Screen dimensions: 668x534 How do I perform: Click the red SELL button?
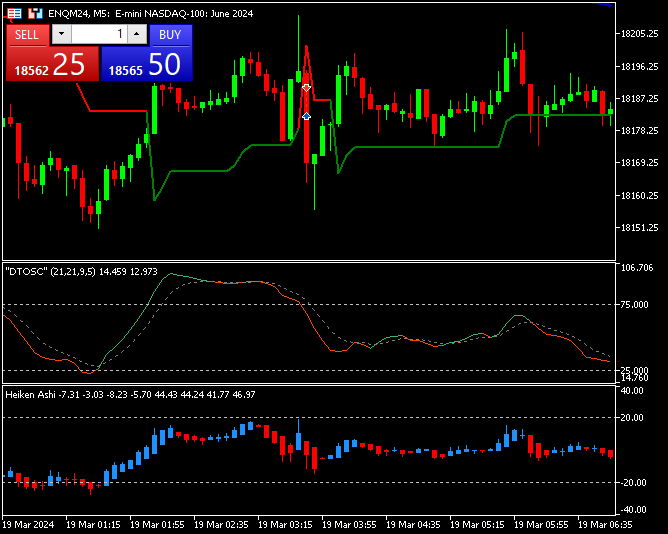(x=28, y=35)
